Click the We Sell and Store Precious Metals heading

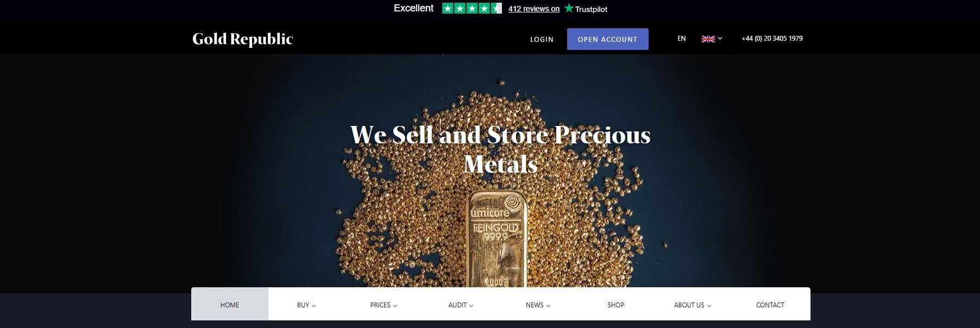[500, 149]
